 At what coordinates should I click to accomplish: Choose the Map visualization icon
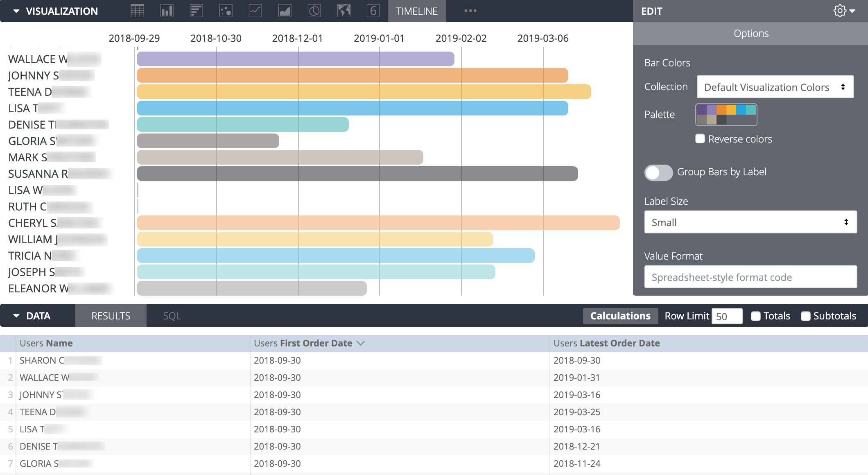(x=344, y=11)
